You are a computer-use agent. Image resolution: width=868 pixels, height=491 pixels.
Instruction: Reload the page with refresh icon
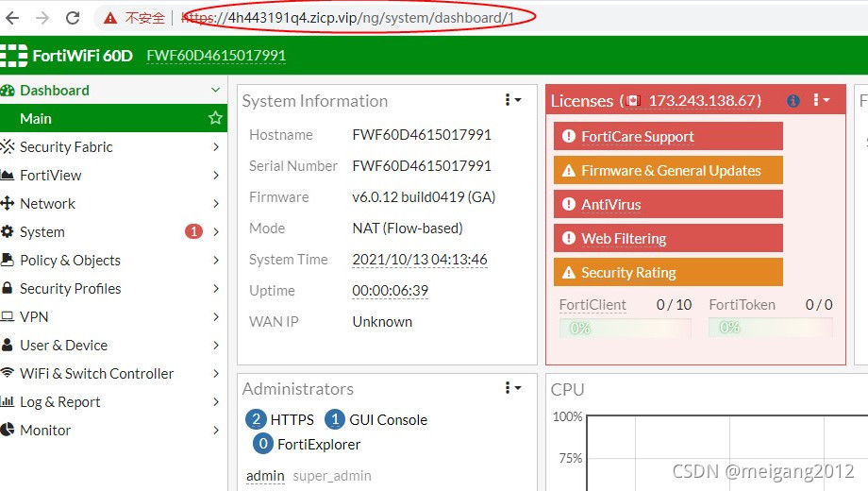(x=73, y=18)
